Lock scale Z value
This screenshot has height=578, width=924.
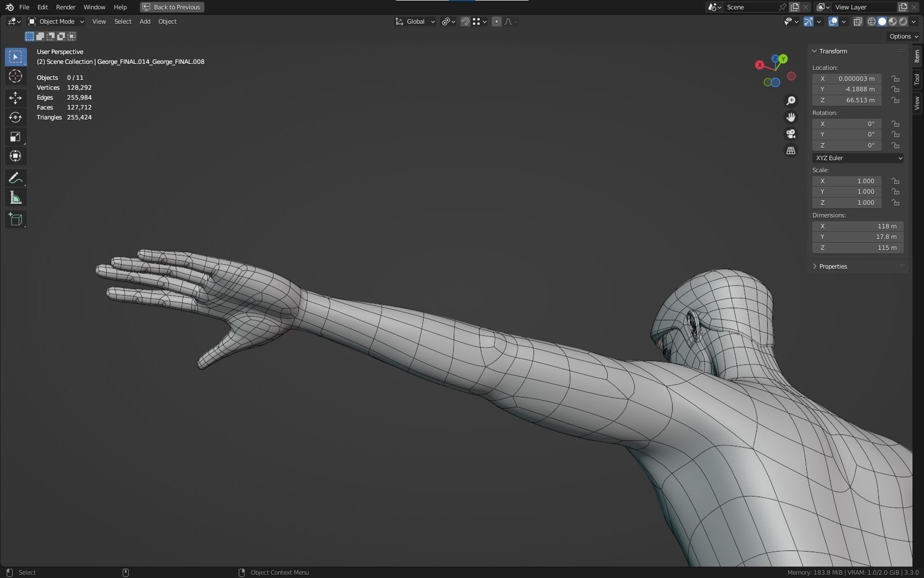pos(895,203)
